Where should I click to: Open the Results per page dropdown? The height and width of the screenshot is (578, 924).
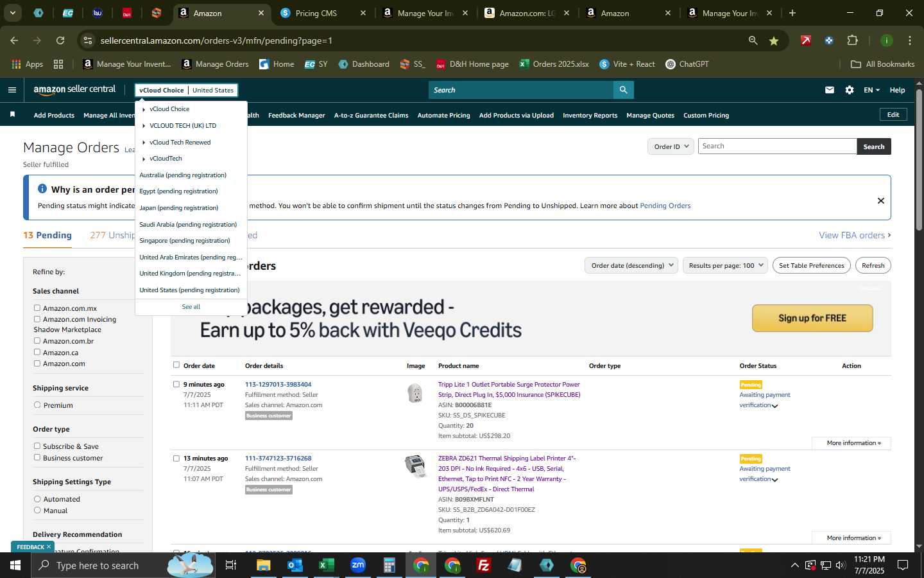click(x=725, y=265)
